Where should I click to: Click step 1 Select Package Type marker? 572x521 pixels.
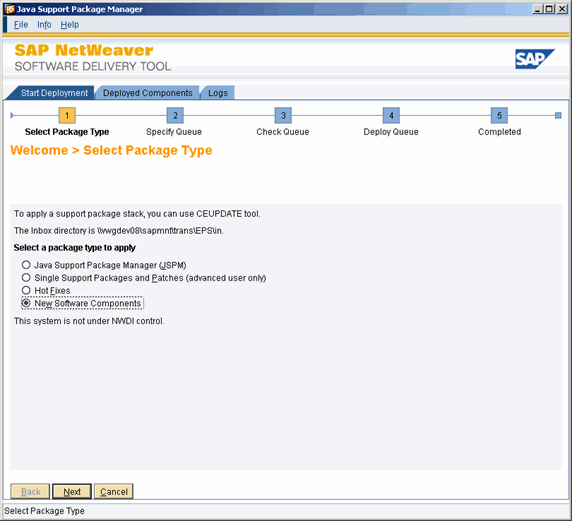[67, 116]
